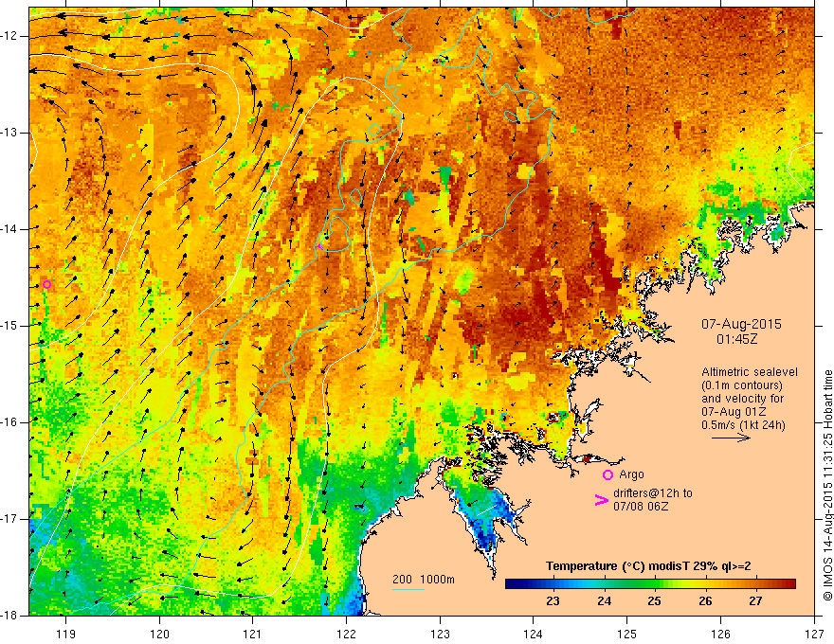This screenshot has height=644, width=834.
Task: Click the 26 tick label on colorbar
Action: pyautogui.click(x=705, y=601)
